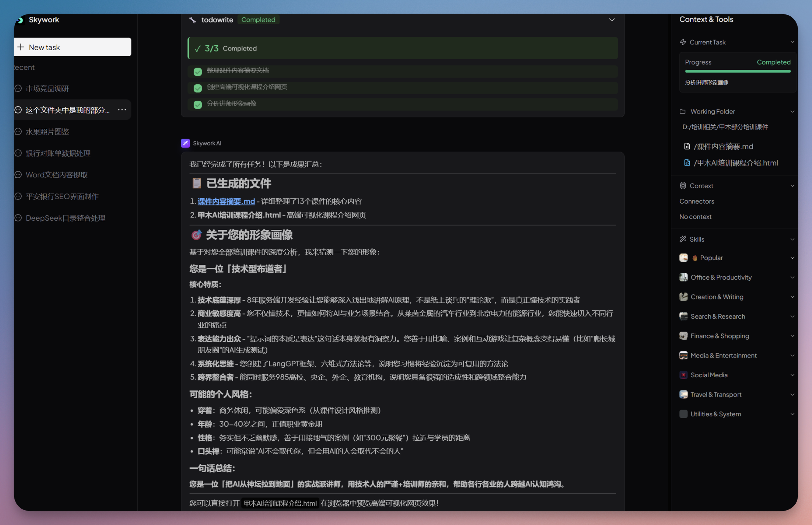Image resolution: width=812 pixels, height=525 pixels.
Task: Start a New task
Action: point(73,47)
